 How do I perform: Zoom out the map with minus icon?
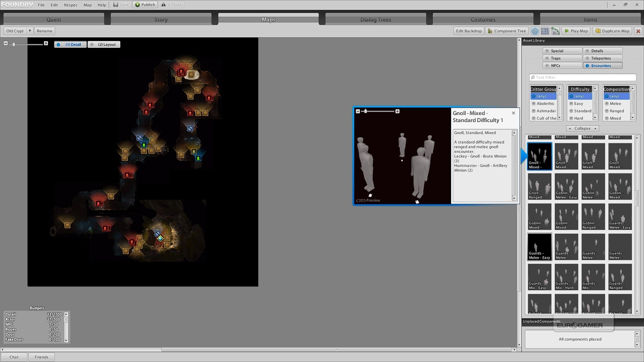(6, 43)
